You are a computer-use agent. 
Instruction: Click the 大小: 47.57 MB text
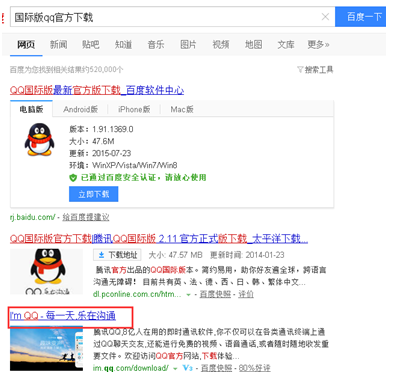click(175, 255)
